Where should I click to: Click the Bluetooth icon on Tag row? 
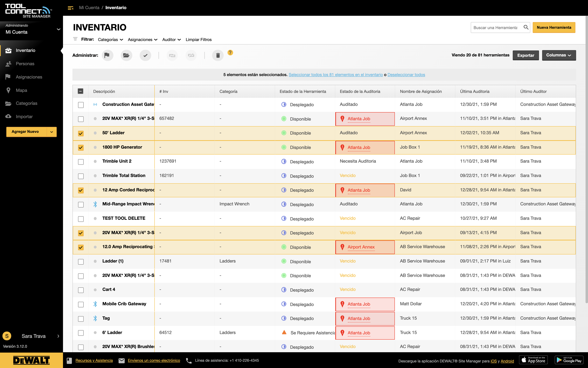tap(95, 318)
